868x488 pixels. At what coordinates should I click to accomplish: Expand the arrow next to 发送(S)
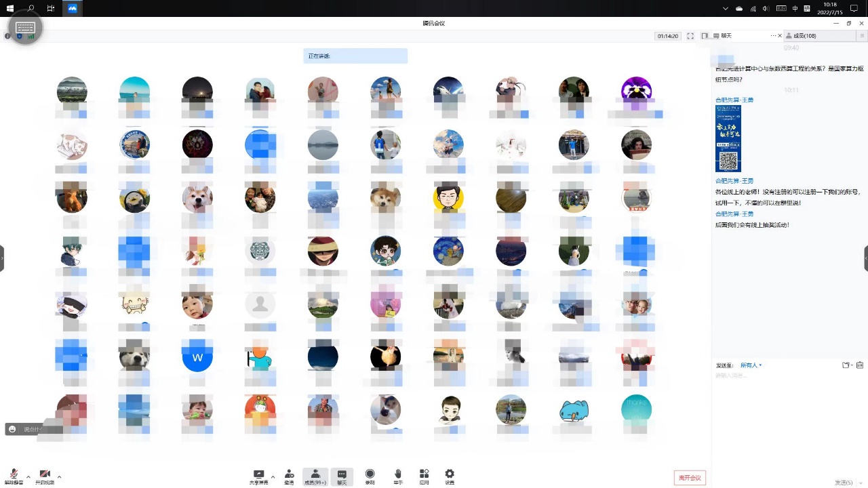coord(860,483)
